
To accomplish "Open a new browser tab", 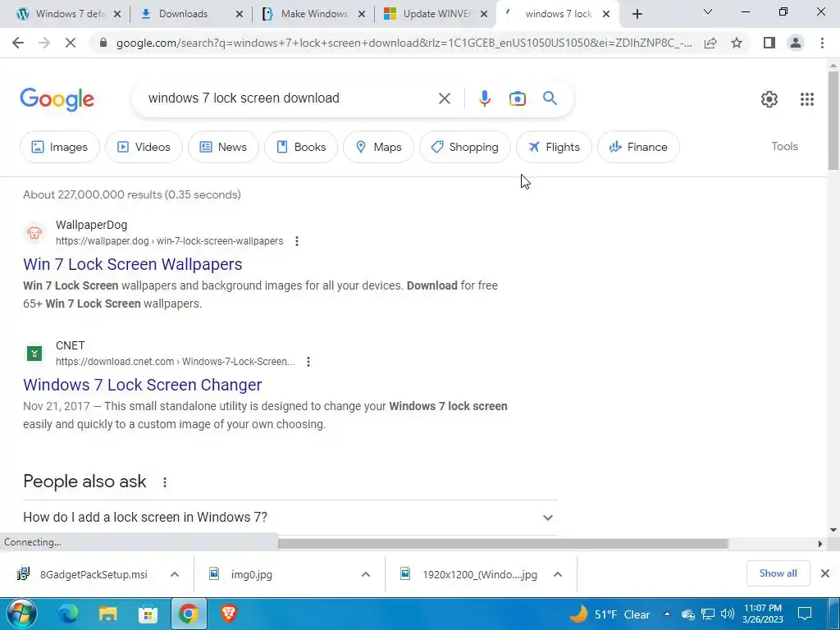I will pyautogui.click(x=637, y=15).
